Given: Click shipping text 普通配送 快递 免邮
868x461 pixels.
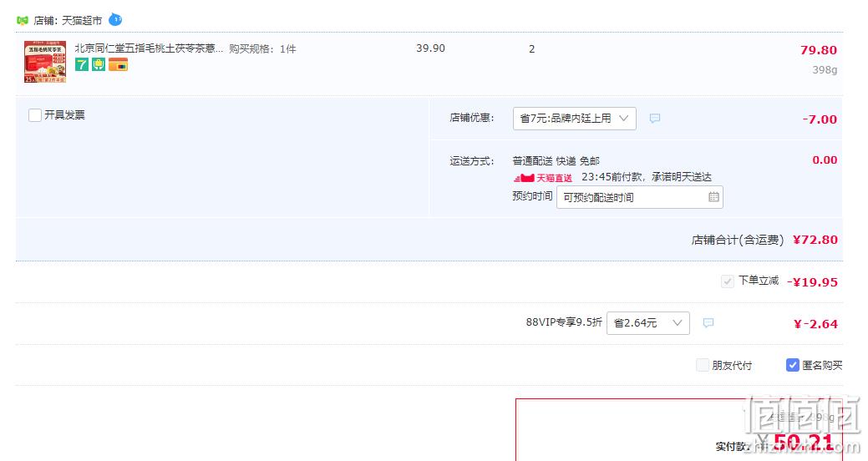Looking at the screenshot, I should pos(556,161).
